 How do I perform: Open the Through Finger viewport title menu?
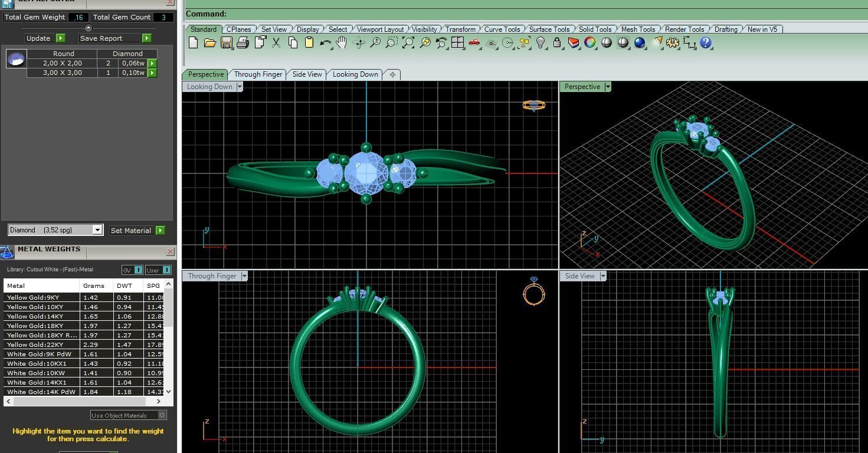(244, 276)
